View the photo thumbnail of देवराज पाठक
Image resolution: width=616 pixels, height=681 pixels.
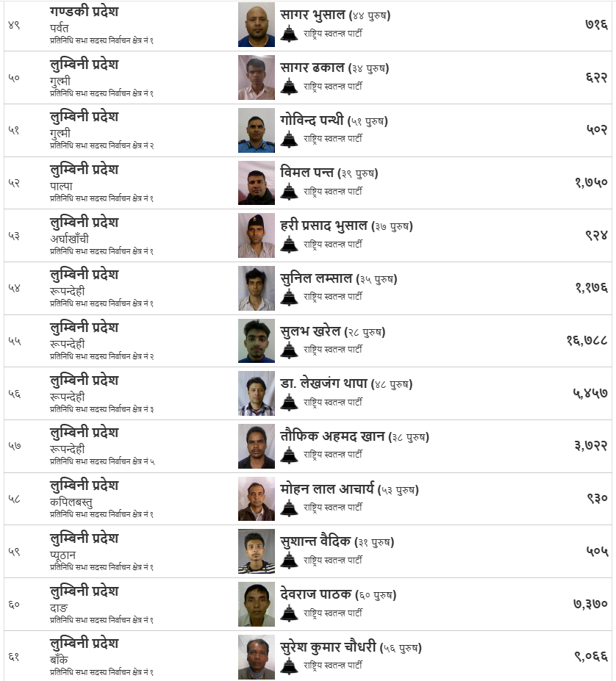pos(257,604)
